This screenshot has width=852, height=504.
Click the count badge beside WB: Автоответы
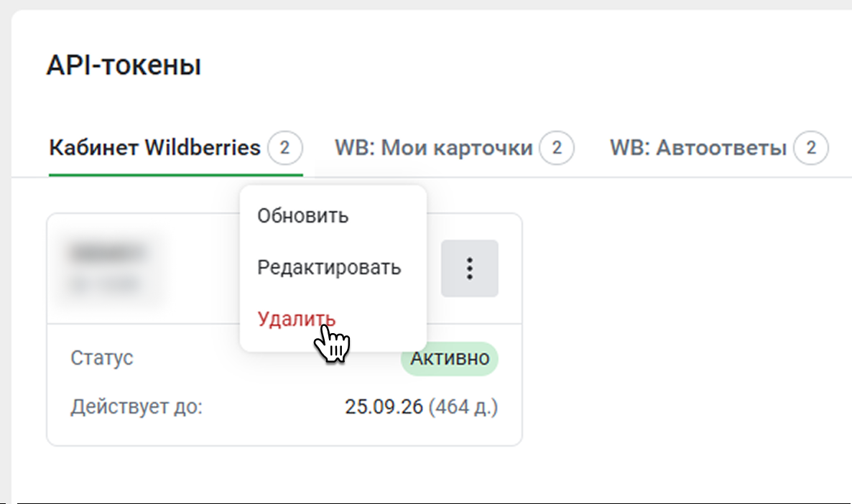812,149
